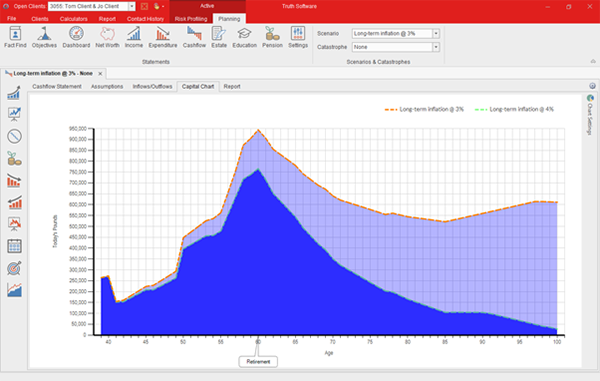Select the calendar icon in left sidebar
This screenshot has width=600, height=381.
[x=15, y=246]
